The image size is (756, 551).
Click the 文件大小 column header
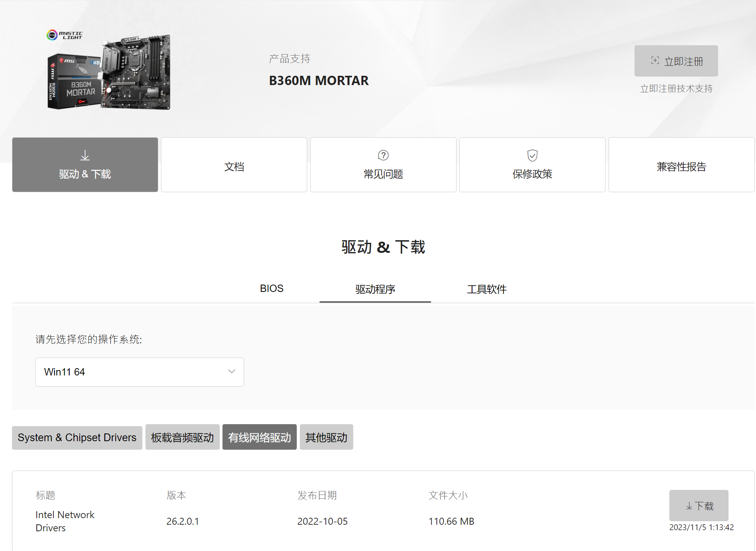(448, 495)
